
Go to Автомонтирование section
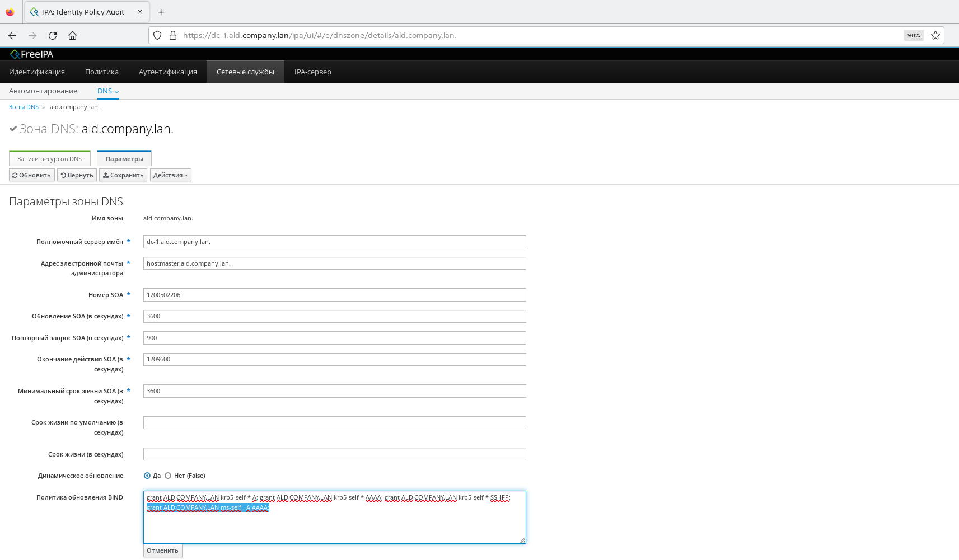[x=43, y=91]
